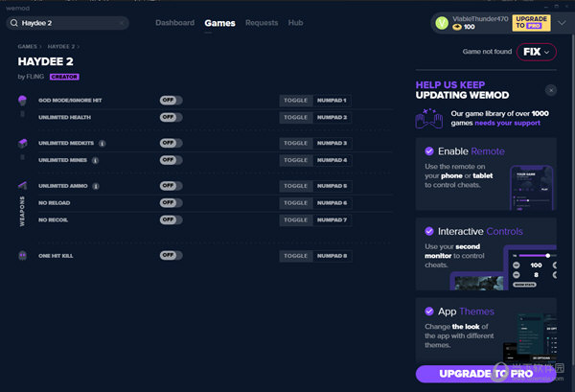Image resolution: width=575 pixels, height=392 pixels.
Task: Click NUMPAD 7 hotkey binding
Action: tap(332, 220)
